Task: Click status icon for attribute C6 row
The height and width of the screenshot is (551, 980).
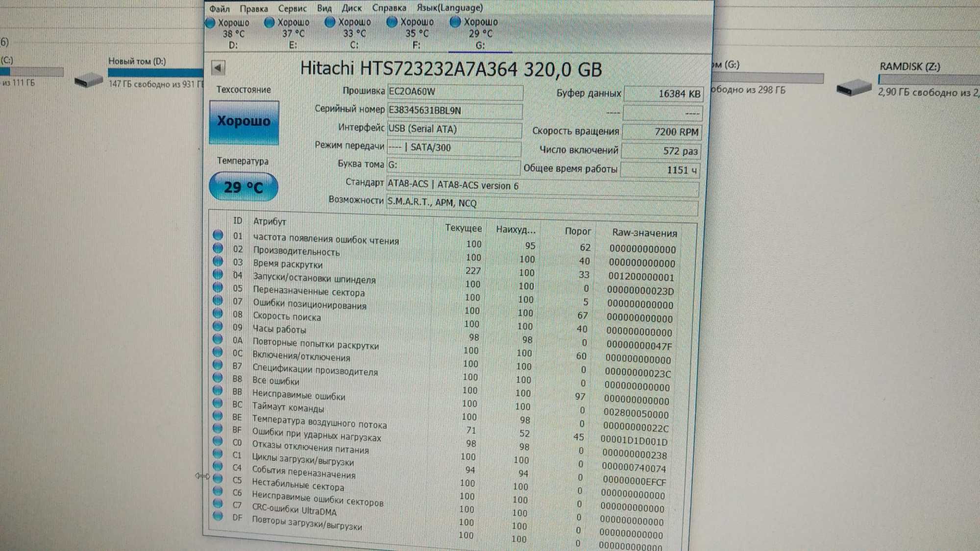Action: tap(218, 491)
